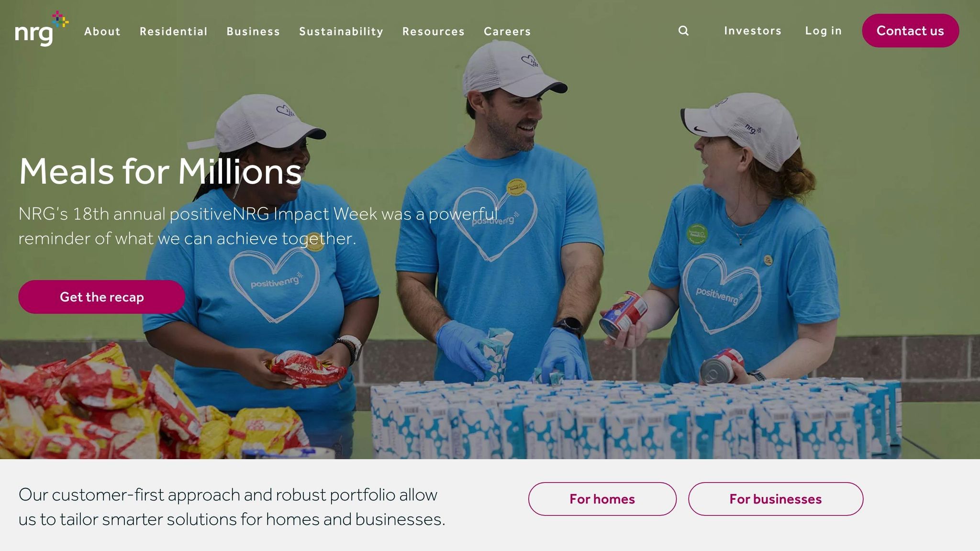980x551 pixels.
Task: Select the Log in link
Action: click(x=823, y=31)
